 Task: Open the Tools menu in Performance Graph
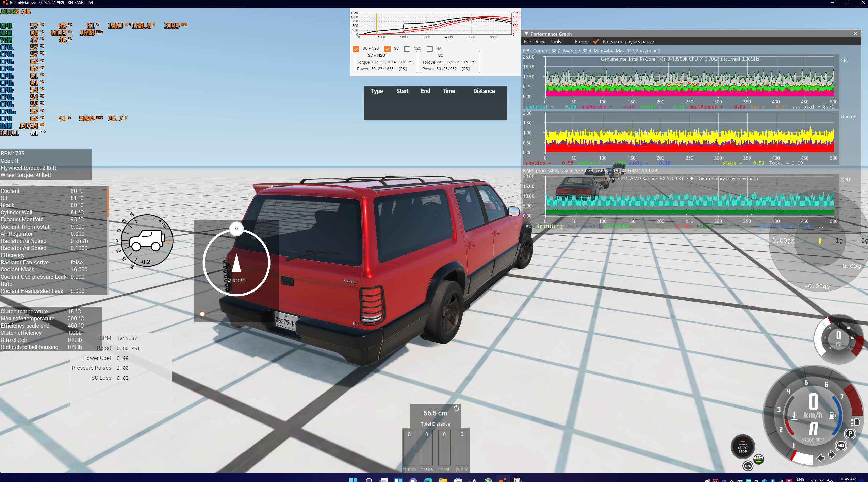pos(555,41)
